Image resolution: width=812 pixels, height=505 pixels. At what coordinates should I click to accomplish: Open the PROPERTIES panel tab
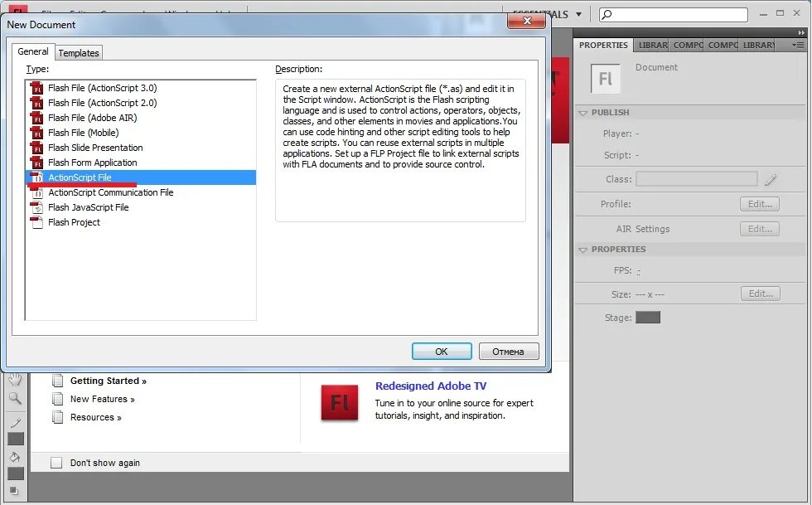point(603,45)
